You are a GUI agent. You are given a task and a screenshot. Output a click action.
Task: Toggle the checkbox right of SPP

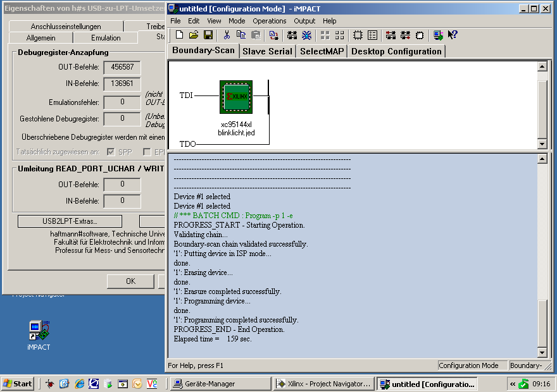click(x=147, y=152)
